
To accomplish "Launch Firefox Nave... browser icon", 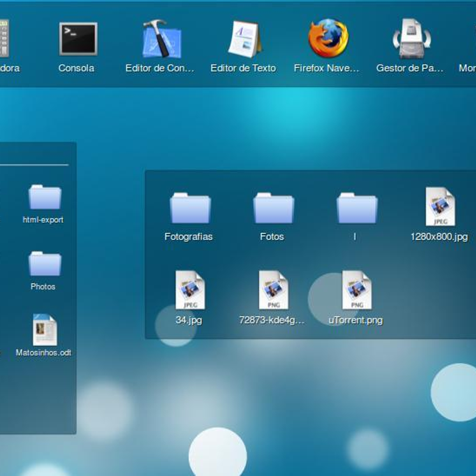I will [328, 38].
